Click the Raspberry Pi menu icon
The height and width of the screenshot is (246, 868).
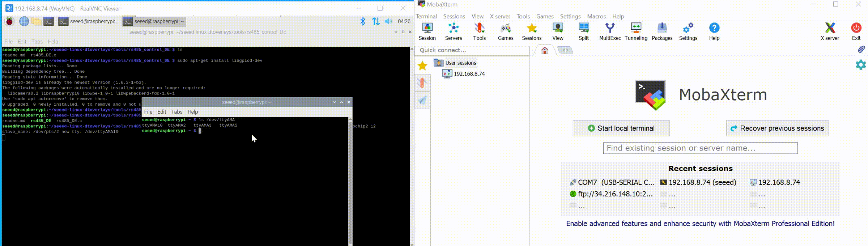pyautogui.click(x=9, y=21)
